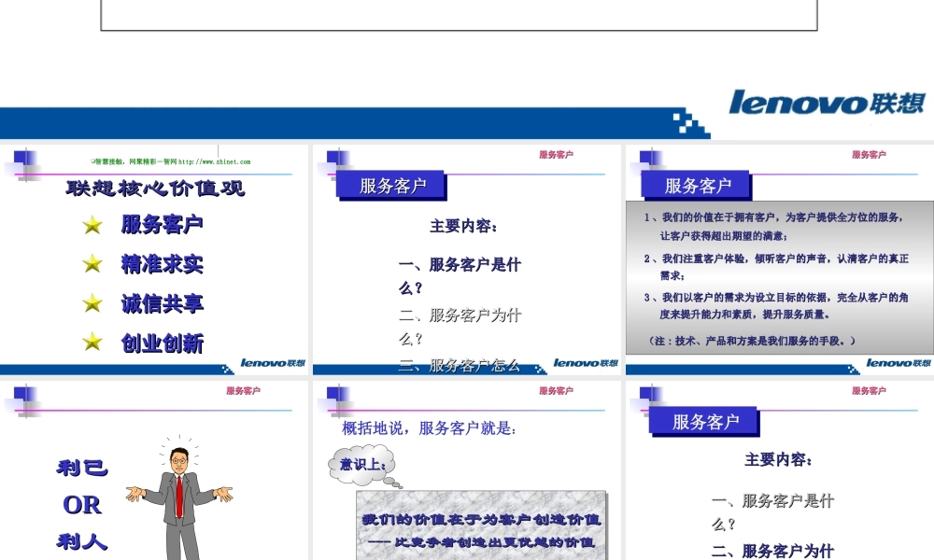
Task: Click the star icon next to 创业创新
Action: 91,343
